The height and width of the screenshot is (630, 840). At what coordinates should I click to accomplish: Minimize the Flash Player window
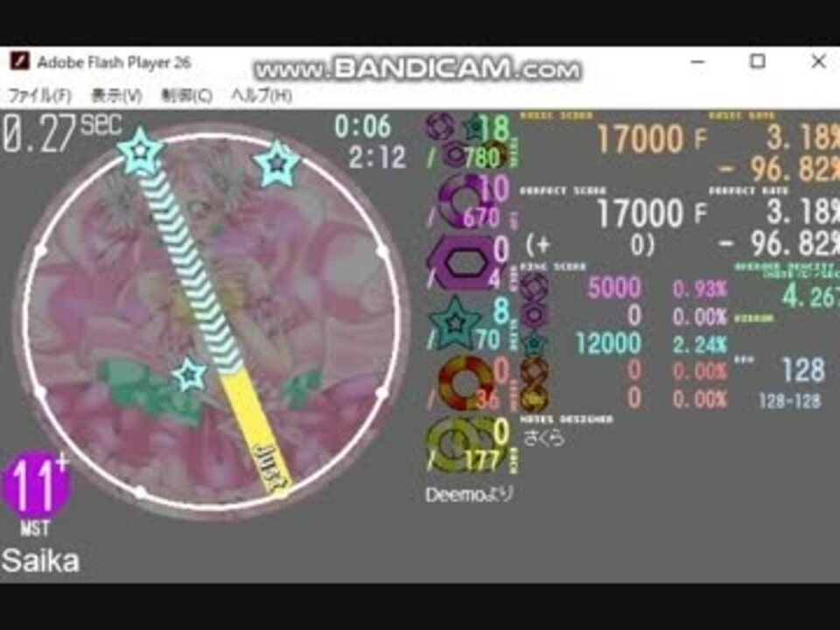697,61
